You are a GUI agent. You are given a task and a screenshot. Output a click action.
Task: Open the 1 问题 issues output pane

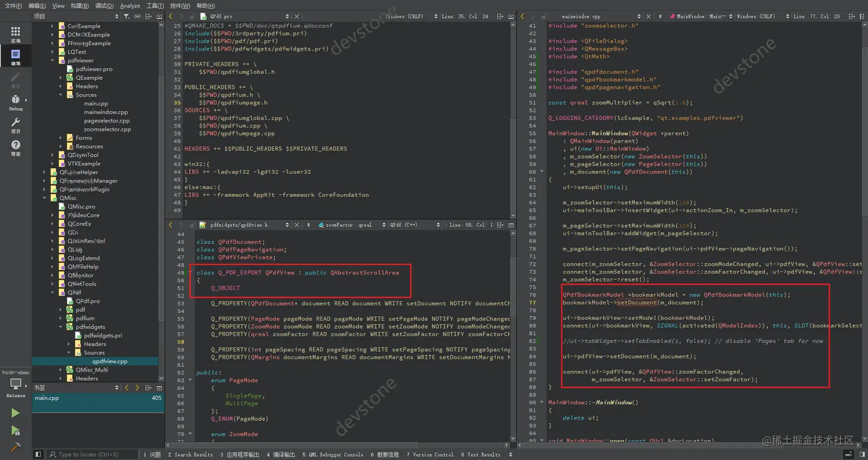click(152, 454)
